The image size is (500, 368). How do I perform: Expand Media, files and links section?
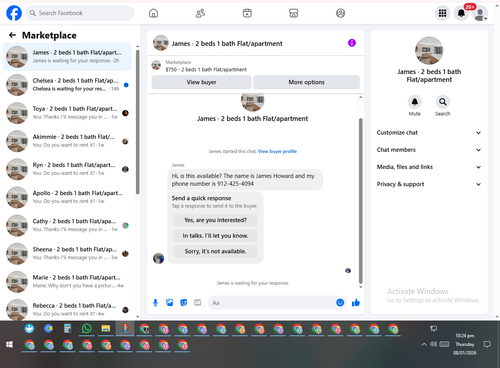(429, 167)
